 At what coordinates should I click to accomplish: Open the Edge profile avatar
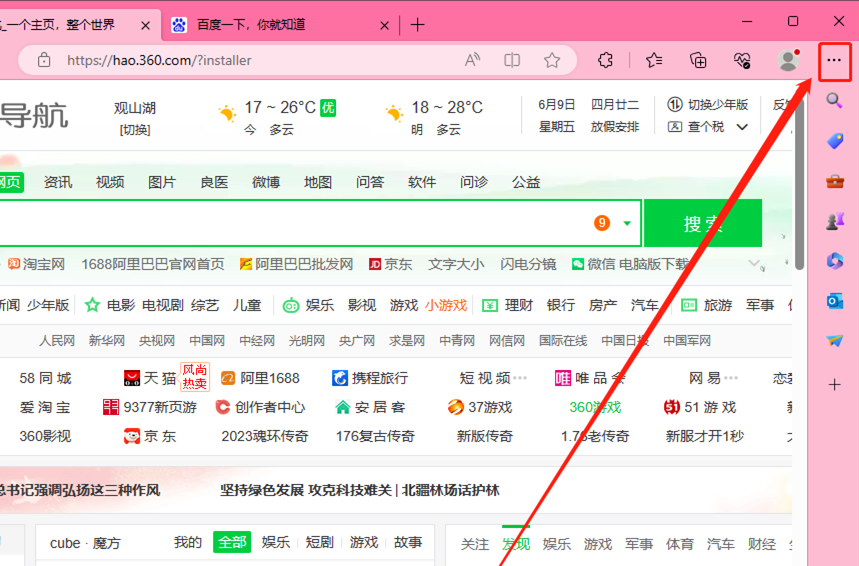click(x=788, y=60)
